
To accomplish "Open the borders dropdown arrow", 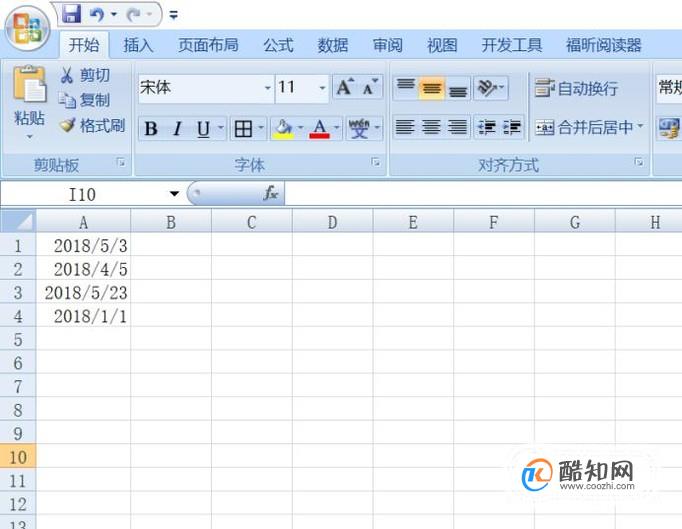I will [261, 127].
